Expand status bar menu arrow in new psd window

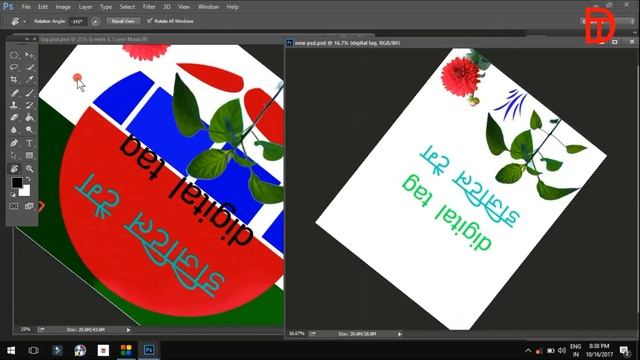pos(400,334)
